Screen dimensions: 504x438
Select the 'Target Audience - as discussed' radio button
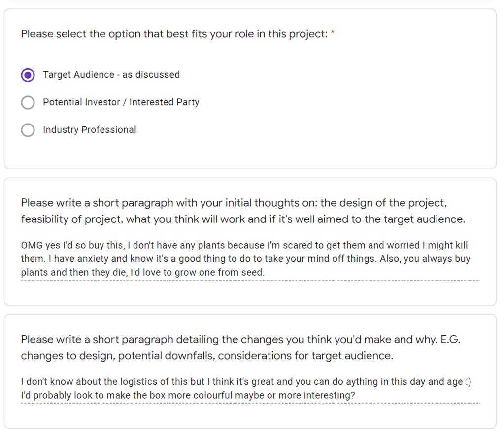[x=28, y=75]
